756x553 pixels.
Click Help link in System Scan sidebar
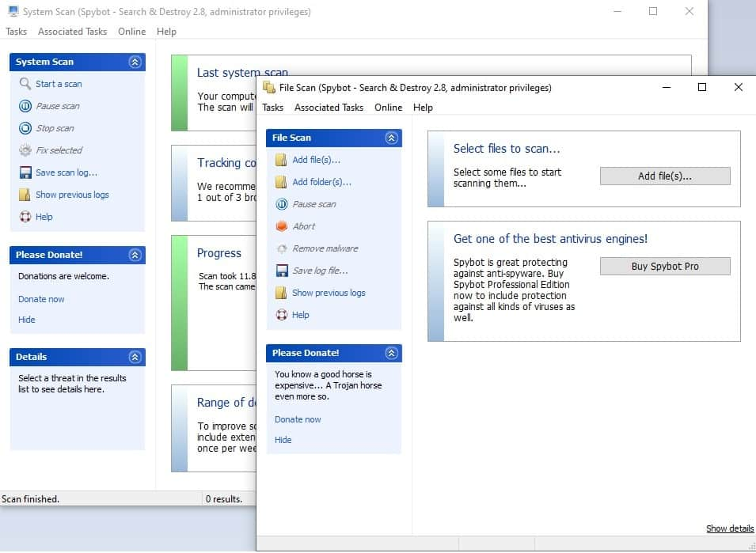pyautogui.click(x=44, y=217)
